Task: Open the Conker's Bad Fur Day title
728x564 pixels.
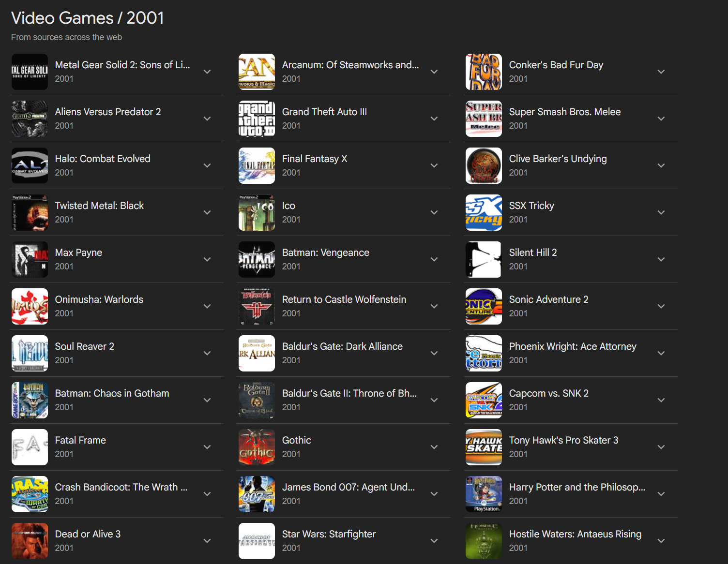Action: (x=556, y=65)
